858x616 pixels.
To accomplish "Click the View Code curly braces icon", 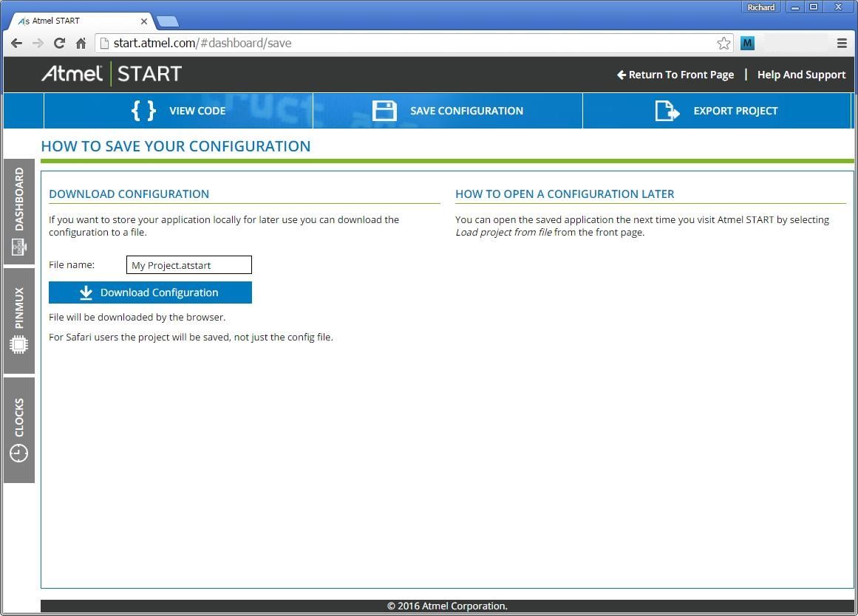I will 143,111.
